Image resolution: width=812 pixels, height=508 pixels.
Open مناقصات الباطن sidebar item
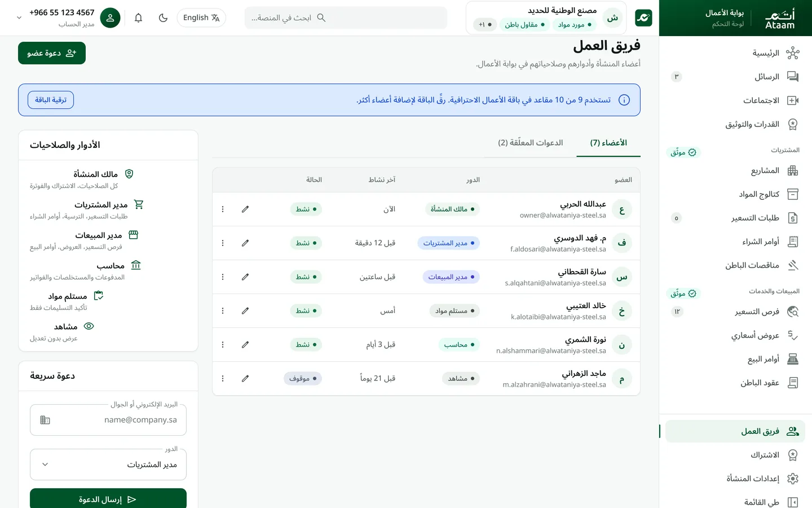point(735,265)
